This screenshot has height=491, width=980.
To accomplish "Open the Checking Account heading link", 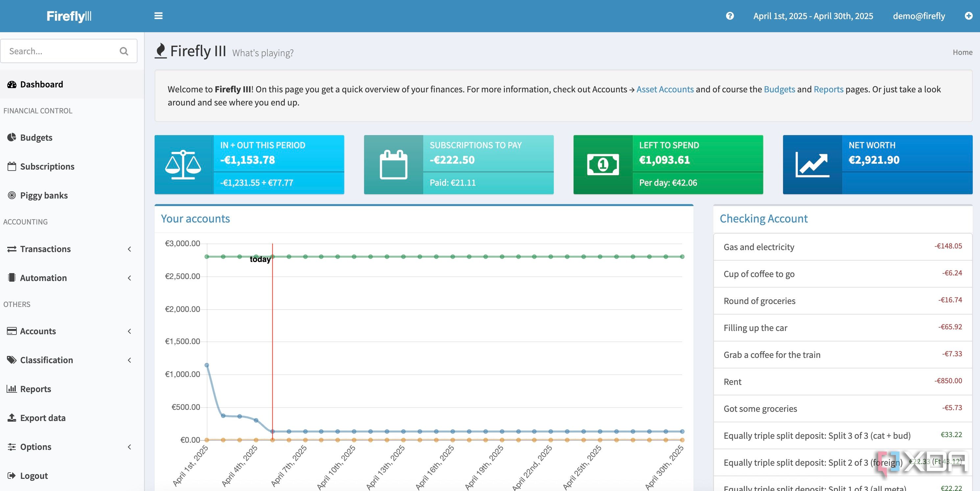I will point(764,219).
